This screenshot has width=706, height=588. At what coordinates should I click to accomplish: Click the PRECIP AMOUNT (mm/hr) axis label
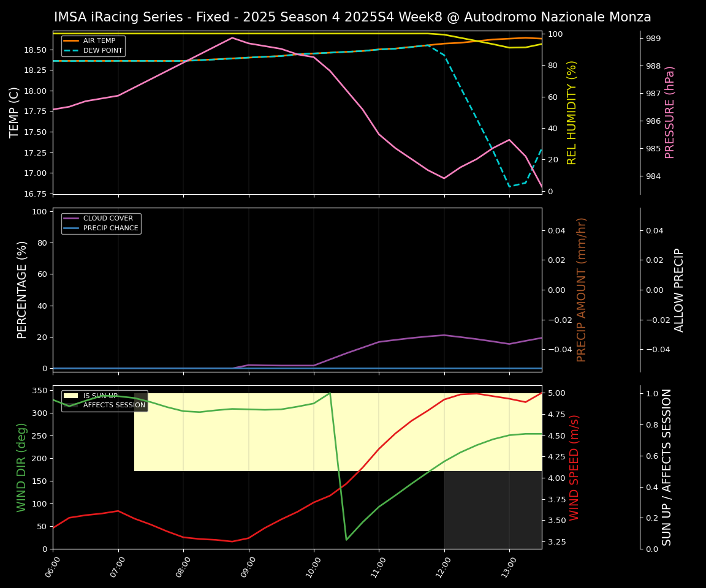coord(582,290)
